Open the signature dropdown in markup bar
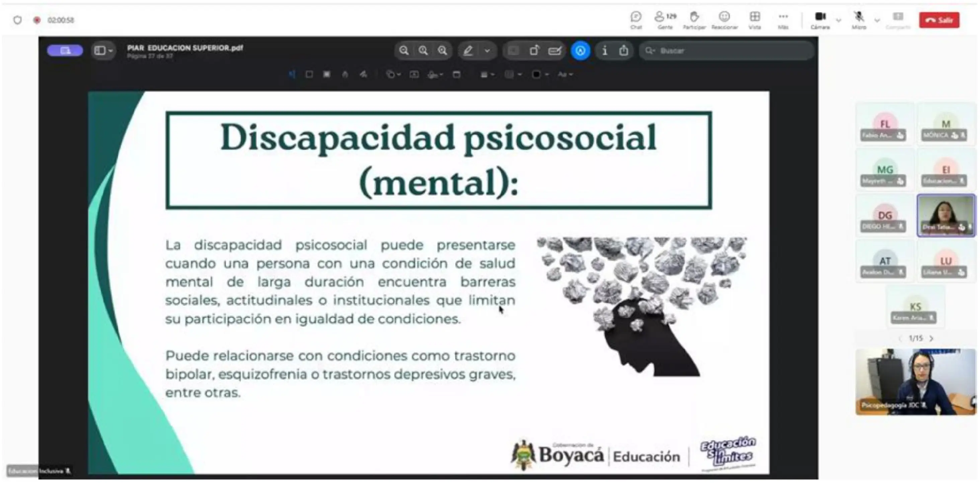 pos(435,75)
